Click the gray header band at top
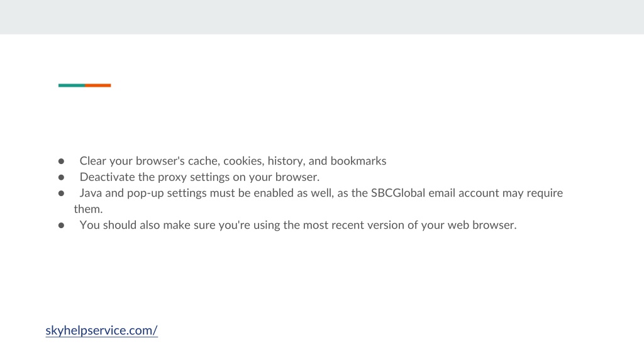 coord(322,17)
